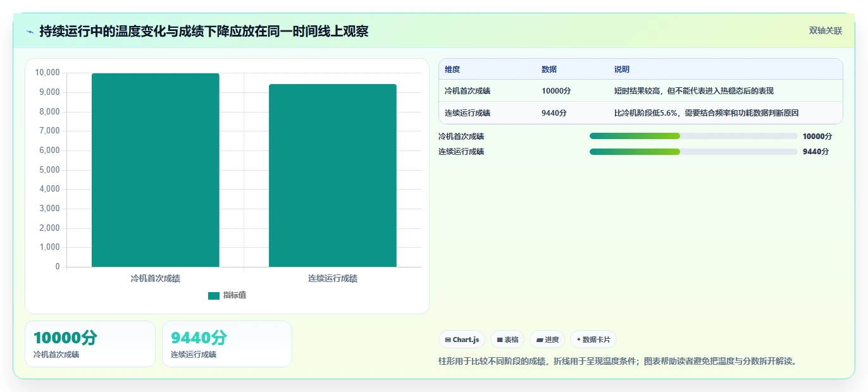
Task: Click the 连续运行成绩 x-axis label
Action: click(x=333, y=278)
